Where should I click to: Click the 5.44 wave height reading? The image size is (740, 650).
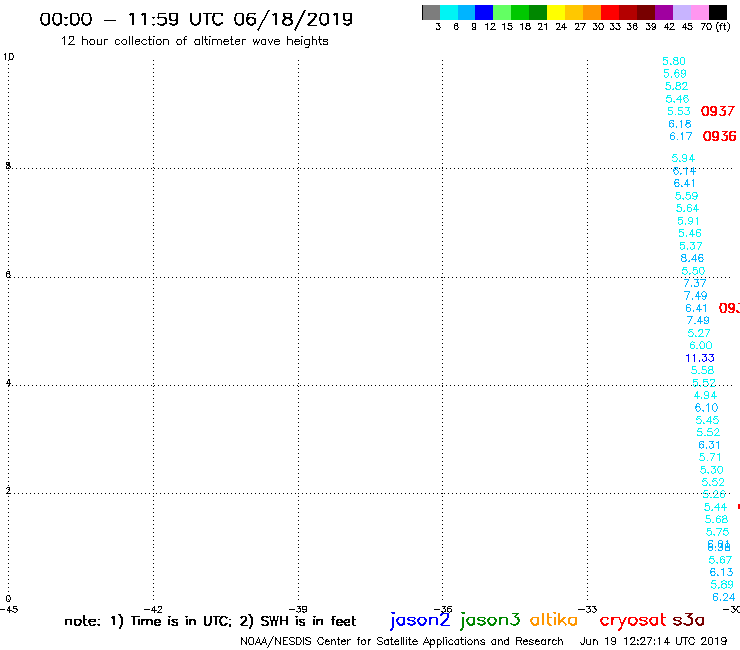[x=715, y=507]
